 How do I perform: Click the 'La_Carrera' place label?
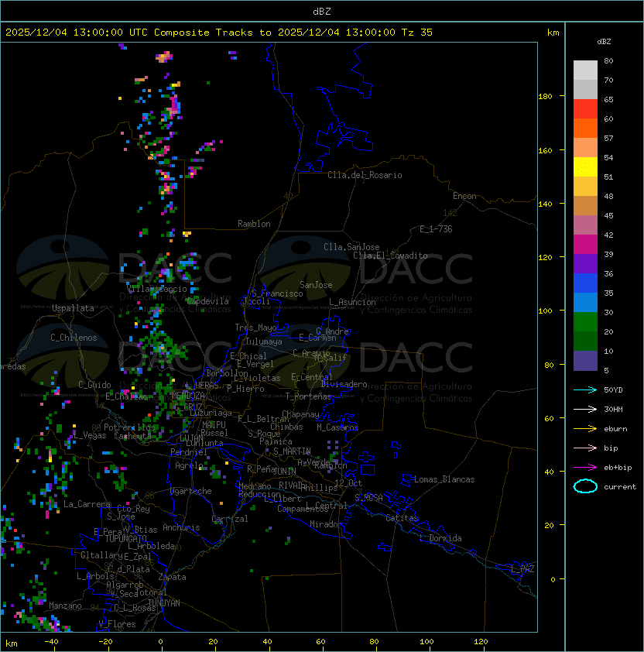point(87,504)
